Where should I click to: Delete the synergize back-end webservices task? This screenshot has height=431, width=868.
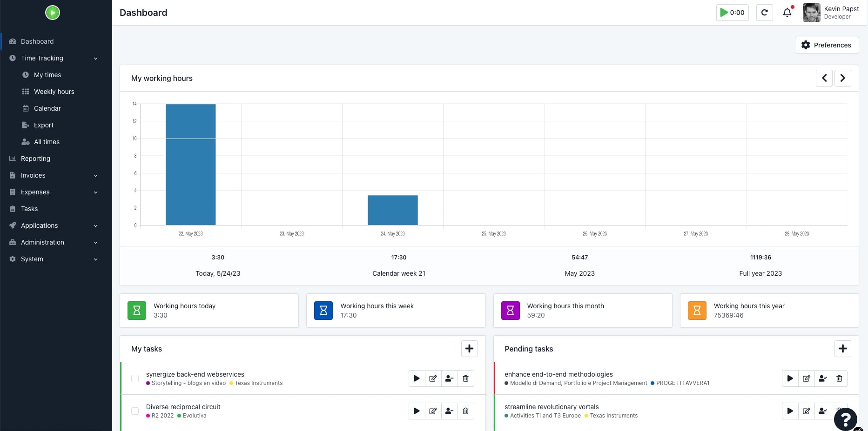point(465,378)
